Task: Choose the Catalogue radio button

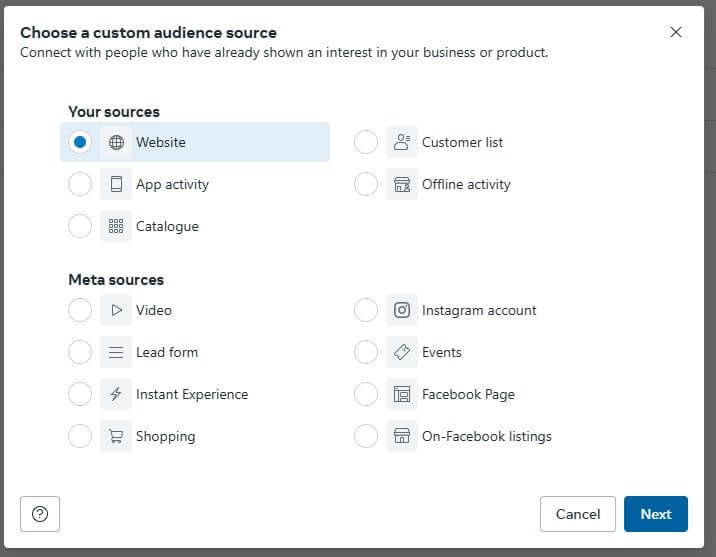Action: click(x=80, y=226)
